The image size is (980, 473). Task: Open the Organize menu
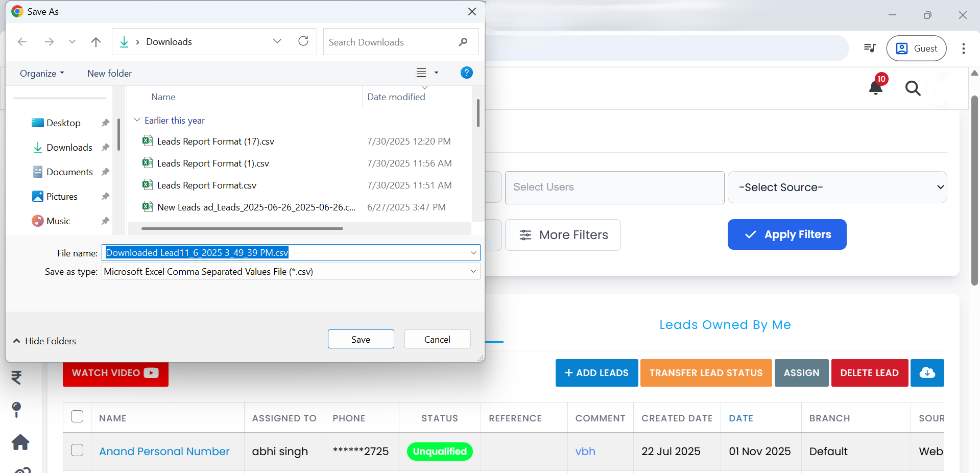point(41,73)
